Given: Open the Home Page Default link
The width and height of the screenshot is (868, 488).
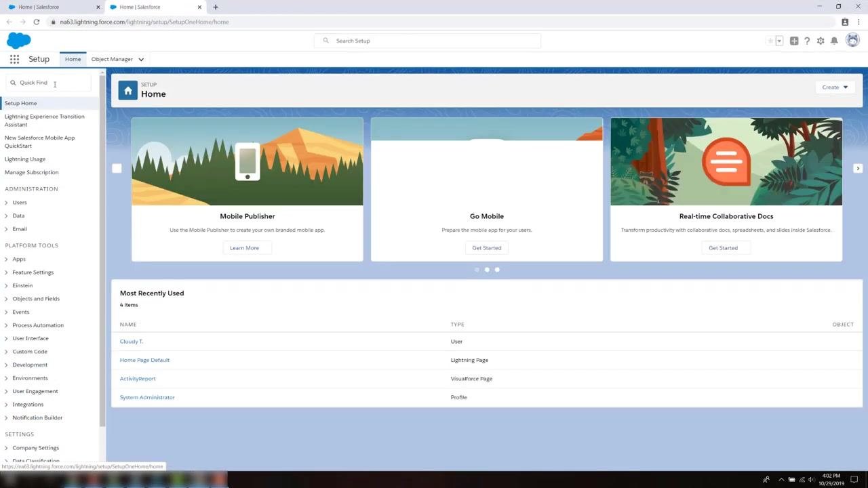Looking at the screenshot, I should click(x=144, y=360).
